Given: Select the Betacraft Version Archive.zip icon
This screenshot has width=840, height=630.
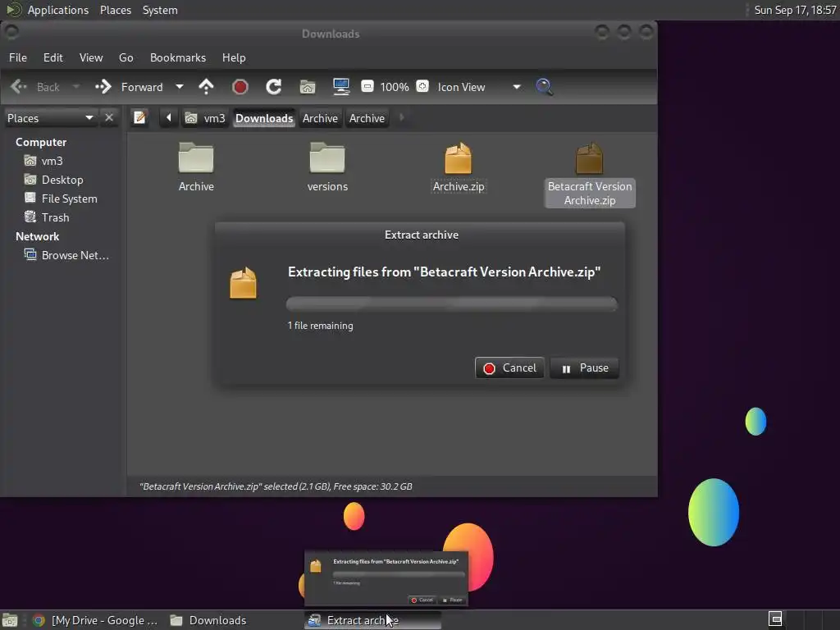Looking at the screenshot, I should (x=589, y=158).
